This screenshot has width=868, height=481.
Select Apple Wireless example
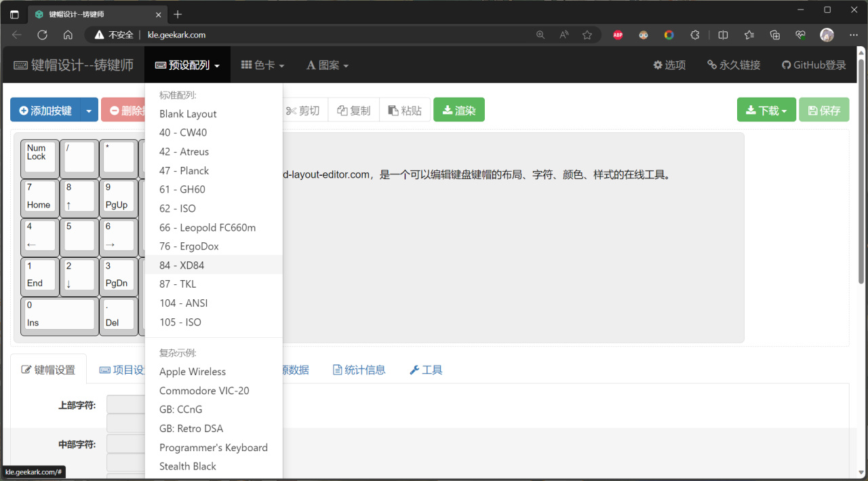(x=214, y=372)
